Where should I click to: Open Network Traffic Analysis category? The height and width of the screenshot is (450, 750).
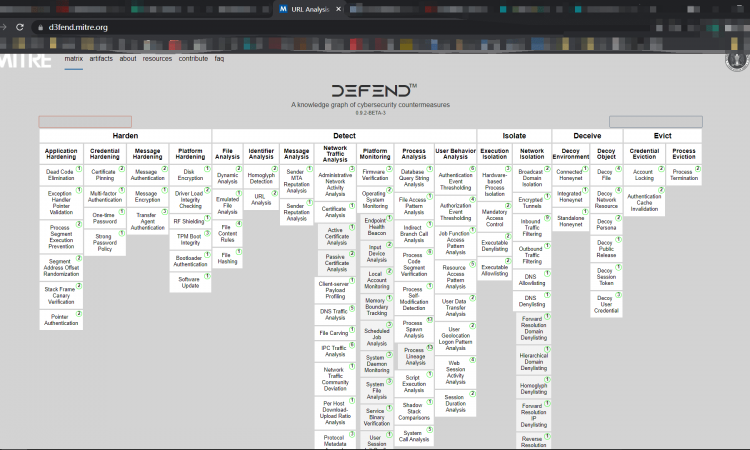[335, 154]
